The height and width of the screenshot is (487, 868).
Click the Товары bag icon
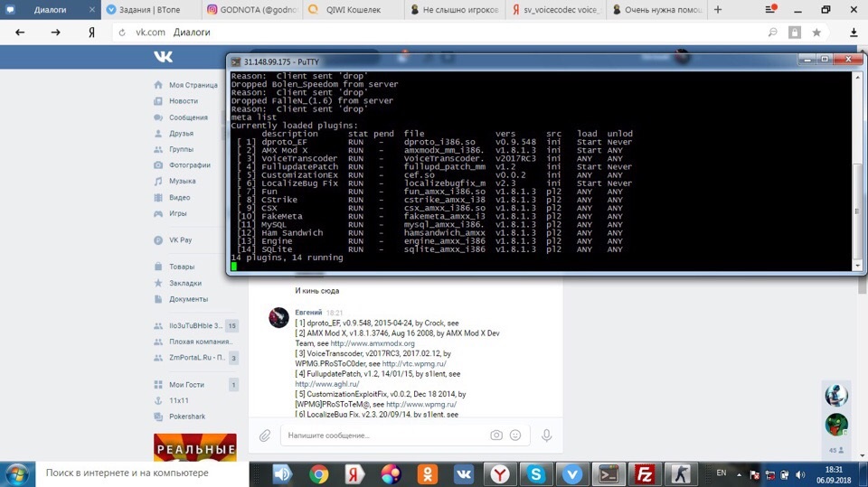point(158,267)
